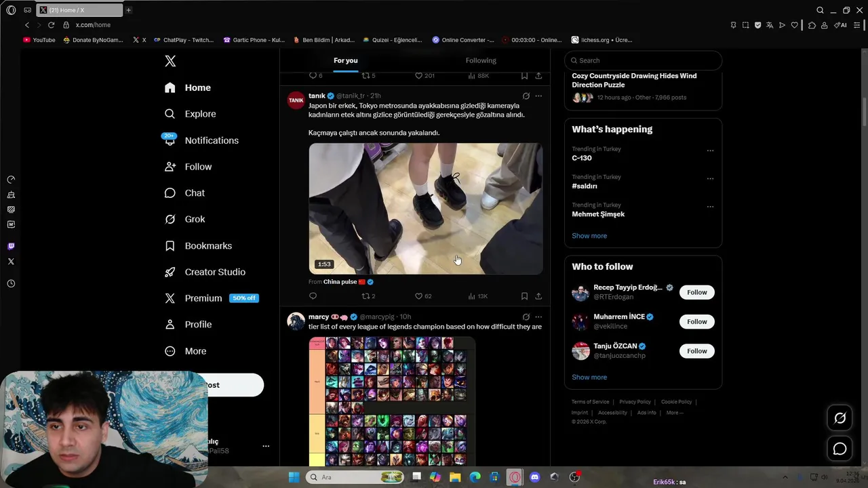Open the Grok page from sidebar
The height and width of the screenshot is (488, 868).
(x=184, y=219)
